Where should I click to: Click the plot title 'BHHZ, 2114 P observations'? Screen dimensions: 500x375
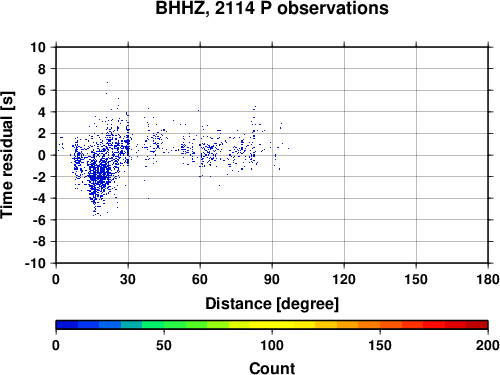point(272,8)
